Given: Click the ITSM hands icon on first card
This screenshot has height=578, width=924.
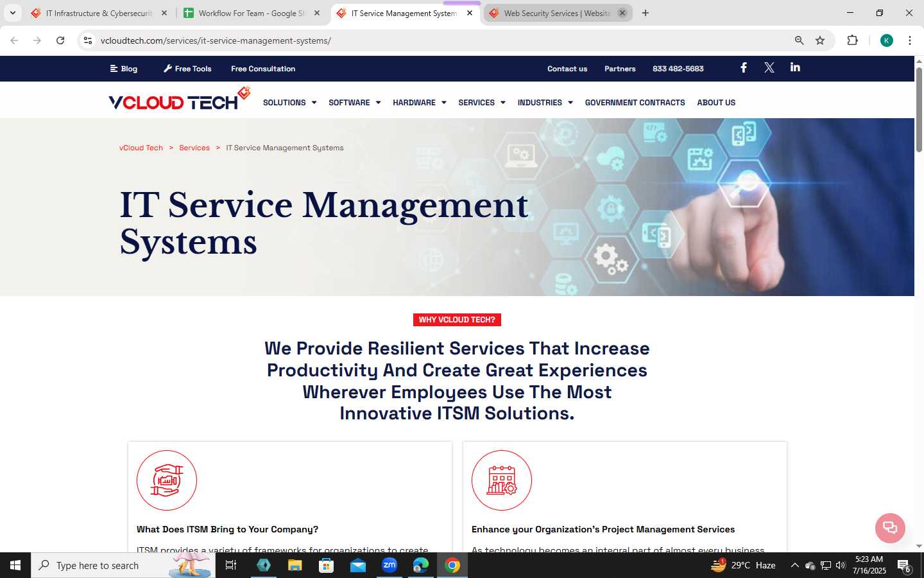Looking at the screenshot, I should coord(167,480).
